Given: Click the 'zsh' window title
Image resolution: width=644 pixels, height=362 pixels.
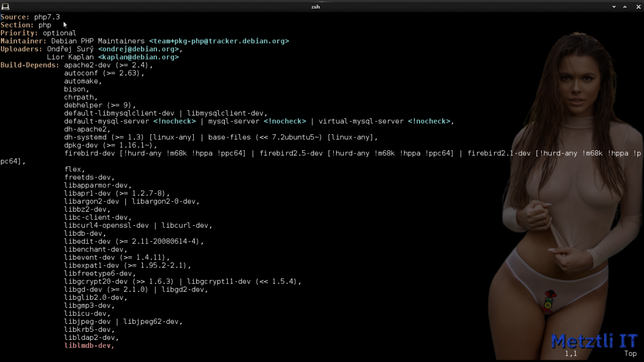Looking at the screenshot, I should (x=315, y=7).
